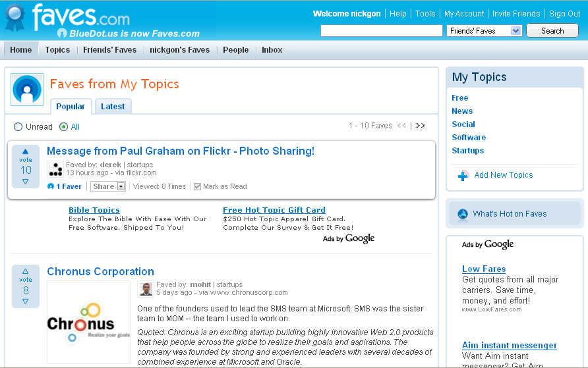Click the Faves from My Topics avatar icon
Screen dimensions: 588x368
tap(27, 90)
